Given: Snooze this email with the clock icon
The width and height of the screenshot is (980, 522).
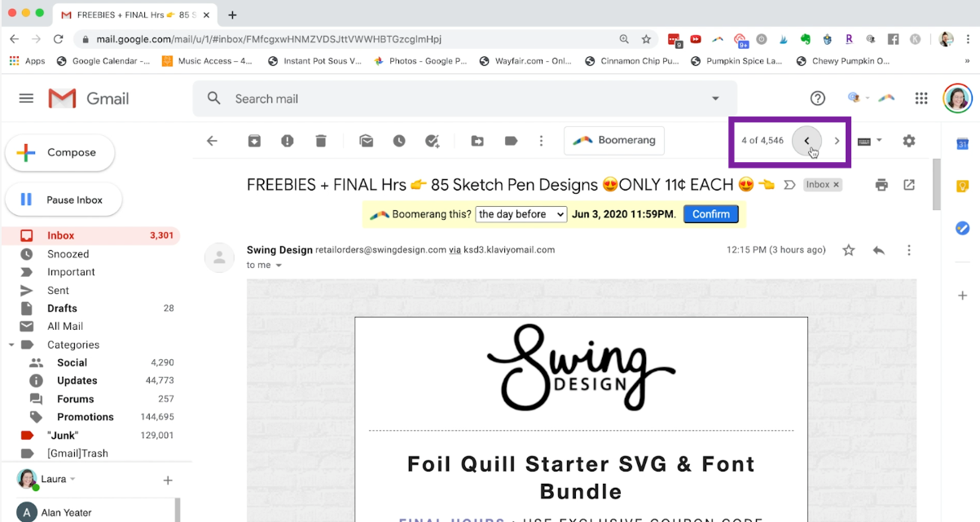Looking at the screenshot, I should tap(399, 141).
